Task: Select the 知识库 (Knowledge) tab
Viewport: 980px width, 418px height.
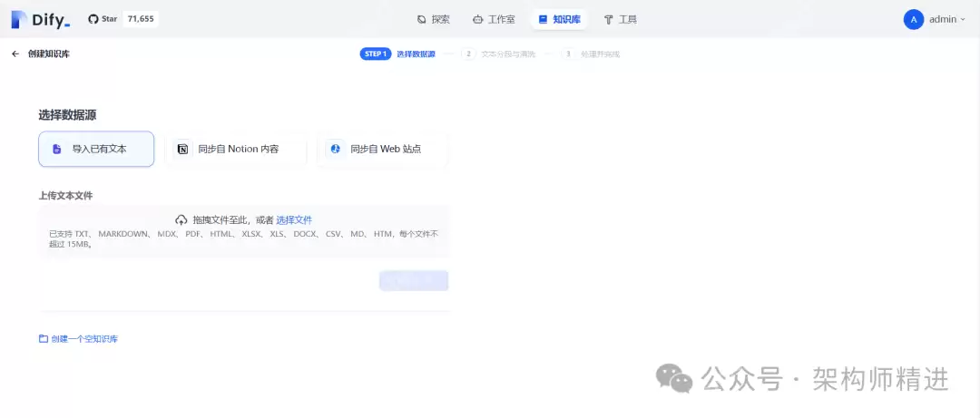Action: [x=559, y=19]
